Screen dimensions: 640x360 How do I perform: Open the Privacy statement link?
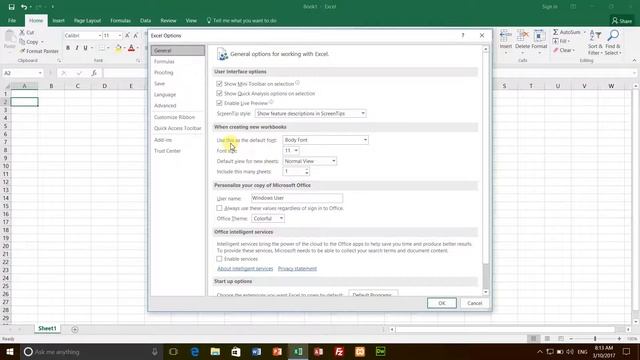click(x=297, y=269)
